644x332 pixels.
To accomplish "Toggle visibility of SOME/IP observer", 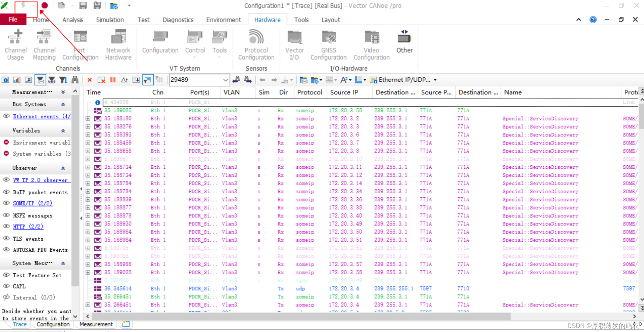I will point(6,203).
